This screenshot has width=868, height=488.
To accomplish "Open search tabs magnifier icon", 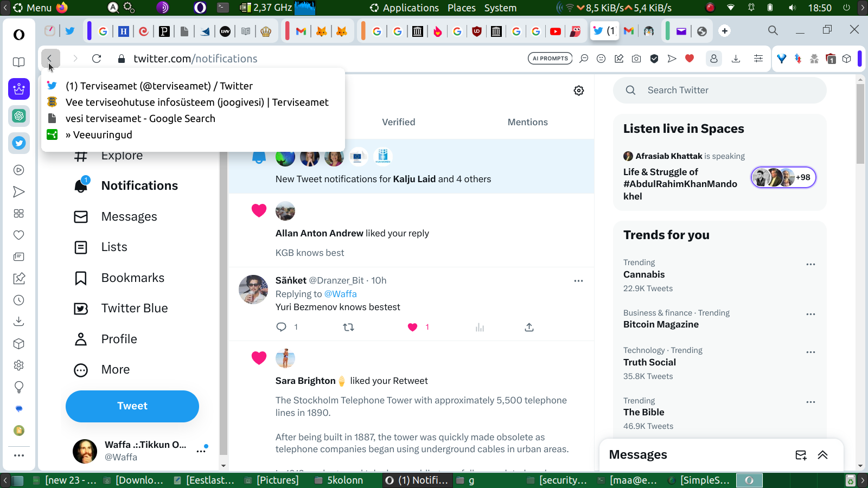I will point(773,30).
